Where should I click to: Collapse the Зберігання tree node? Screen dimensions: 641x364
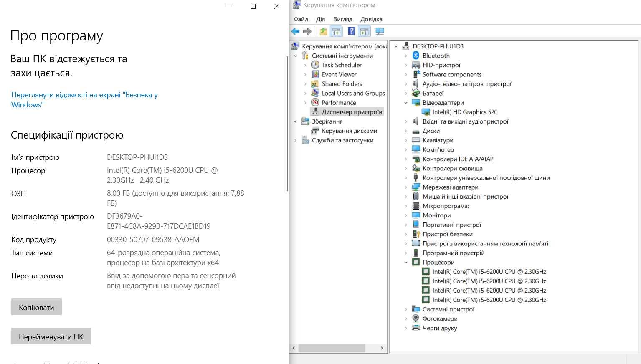click(295, 121)
